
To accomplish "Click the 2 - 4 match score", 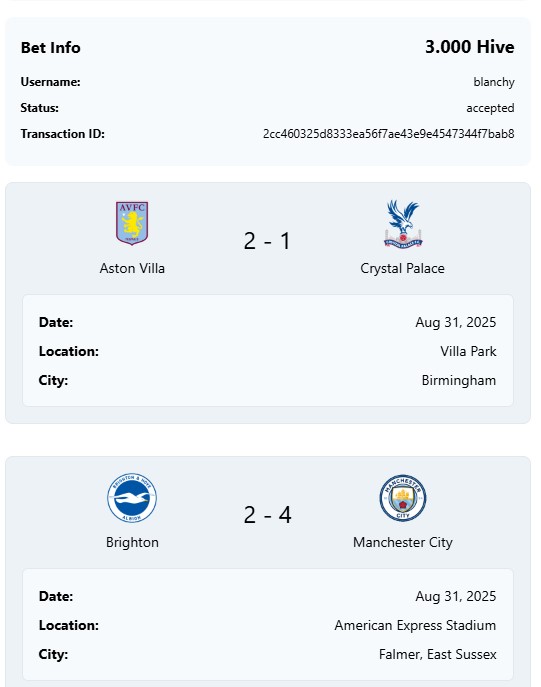I will 267,514.
